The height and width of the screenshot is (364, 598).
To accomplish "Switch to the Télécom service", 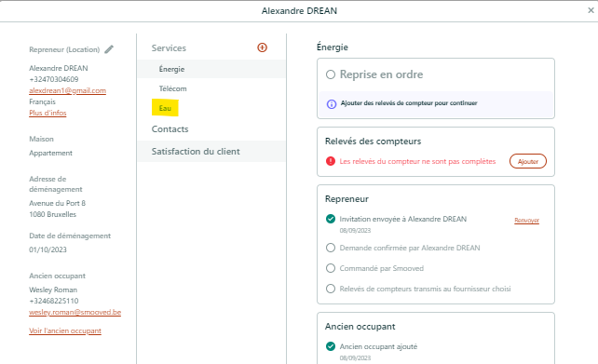I will point(172,88).
